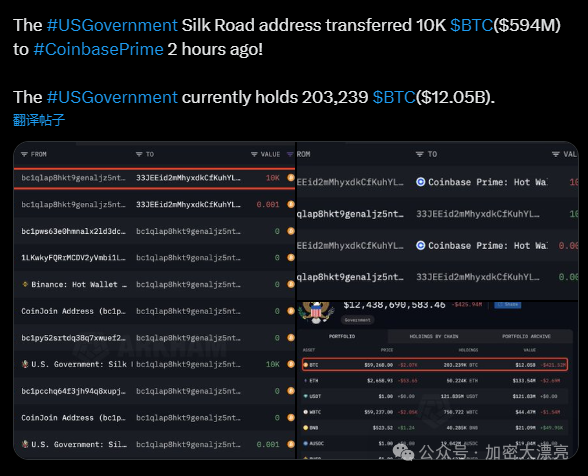Click the translate post link
Viewport: 588px width, 476px height.
click(x=39, y=120)
